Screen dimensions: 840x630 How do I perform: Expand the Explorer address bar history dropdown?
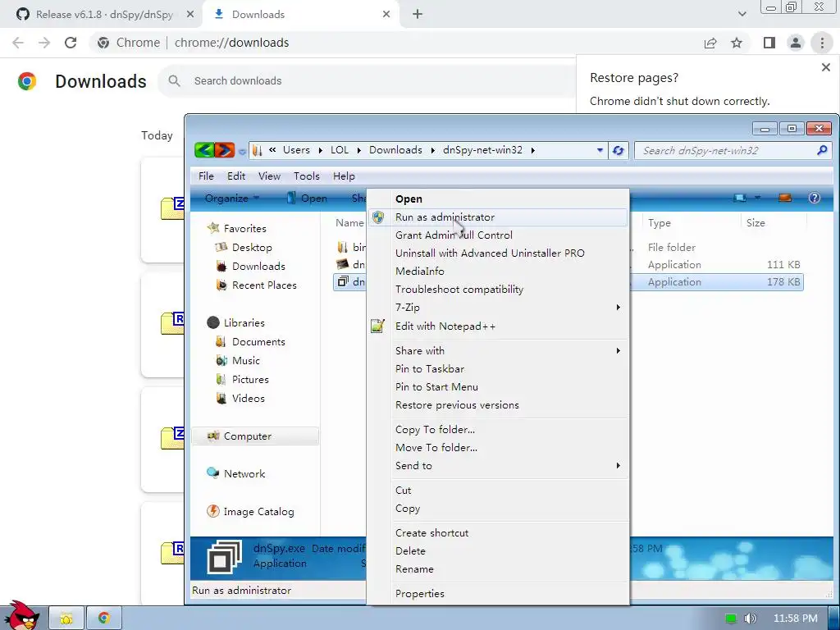point(600,151)
